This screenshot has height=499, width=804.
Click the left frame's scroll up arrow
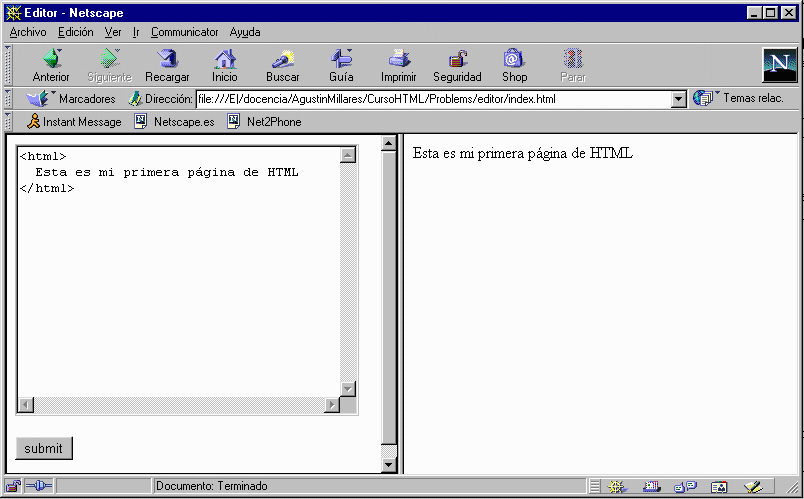389,143
